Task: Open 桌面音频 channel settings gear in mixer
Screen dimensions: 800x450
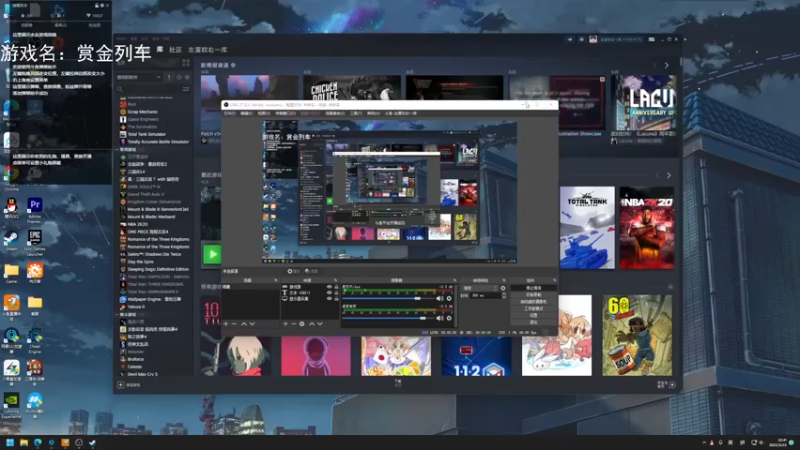Action: point(449,318)
